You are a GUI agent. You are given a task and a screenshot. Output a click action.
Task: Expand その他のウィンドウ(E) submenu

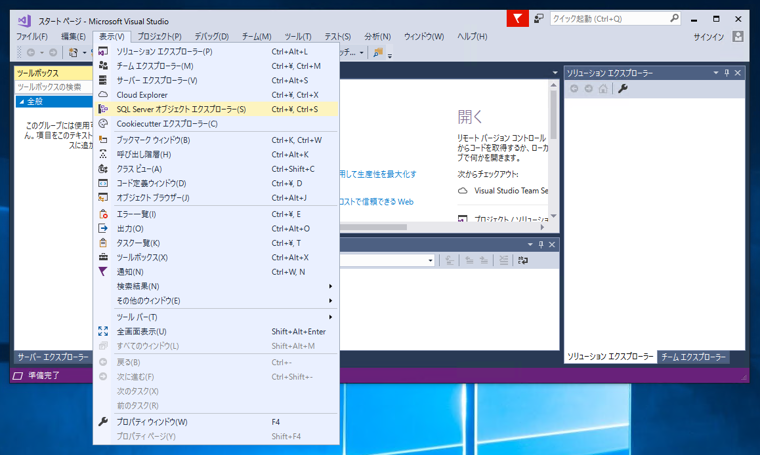click(216, 301)
